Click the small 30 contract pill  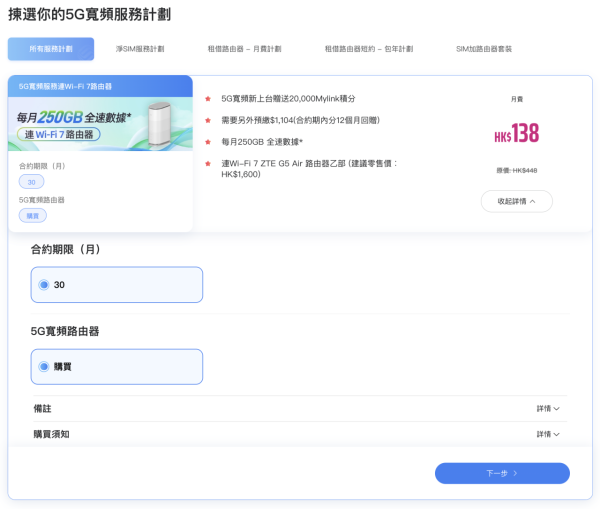click(31, 182)
